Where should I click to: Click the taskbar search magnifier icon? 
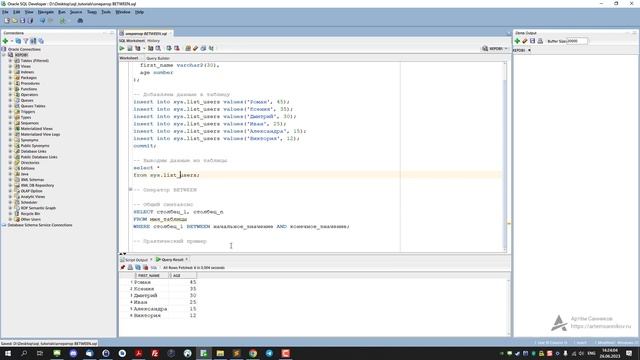24,353
